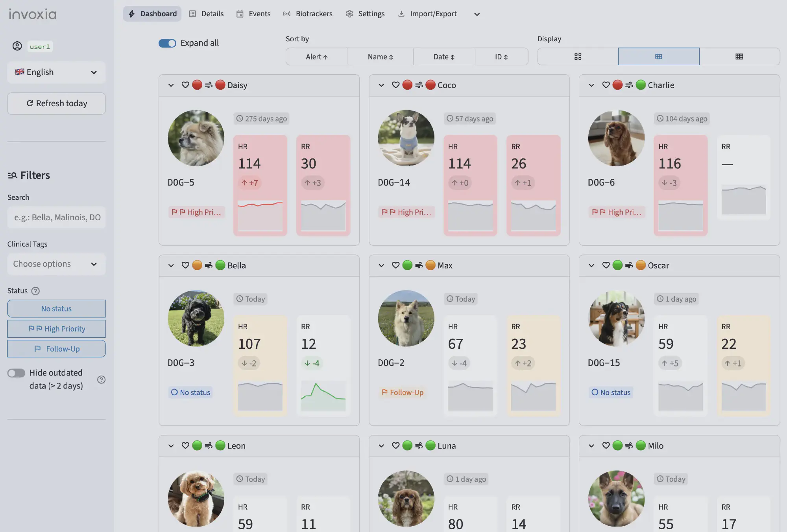The width and height of the screenshot is (787, 532).
Task: Enable the Hide outdated data toggle
Action: point(16,373)
